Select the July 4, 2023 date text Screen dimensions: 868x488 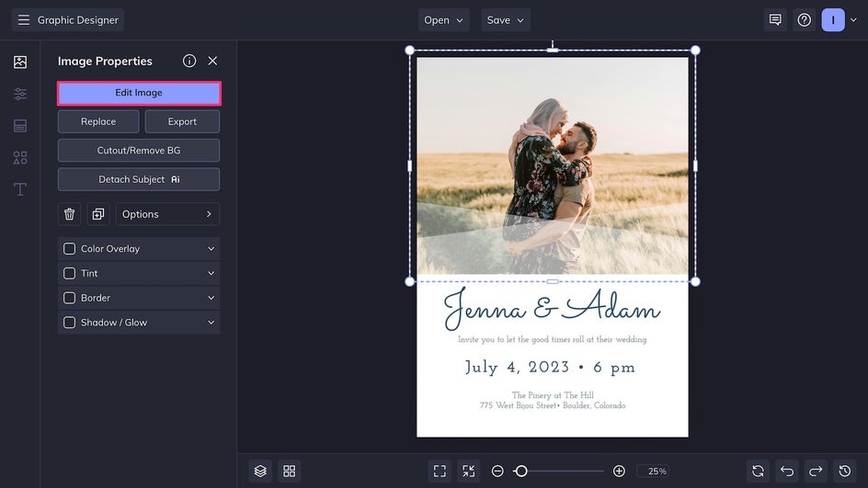coord(550,368)
